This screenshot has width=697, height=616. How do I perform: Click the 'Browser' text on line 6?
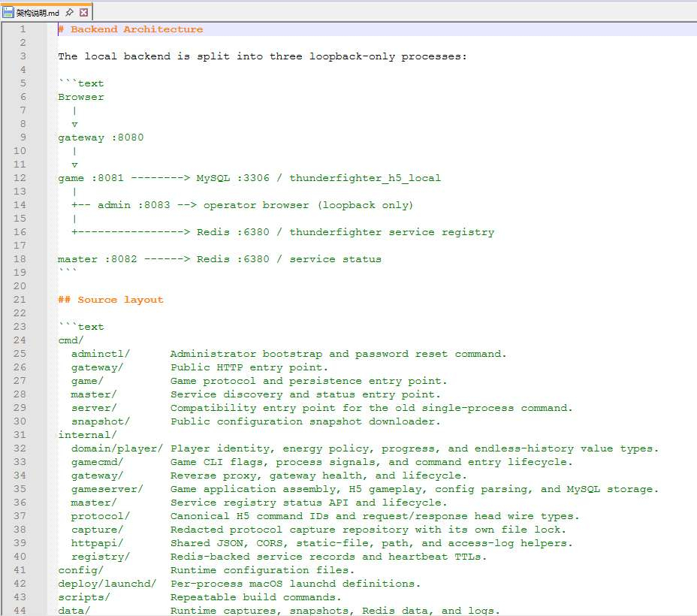81,97
